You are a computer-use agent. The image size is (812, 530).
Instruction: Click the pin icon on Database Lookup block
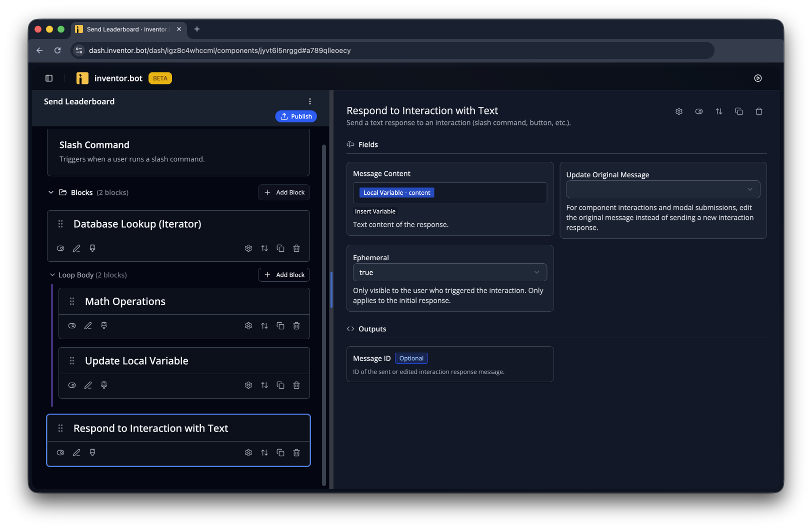pyautogui.click(x=92, y=248)
